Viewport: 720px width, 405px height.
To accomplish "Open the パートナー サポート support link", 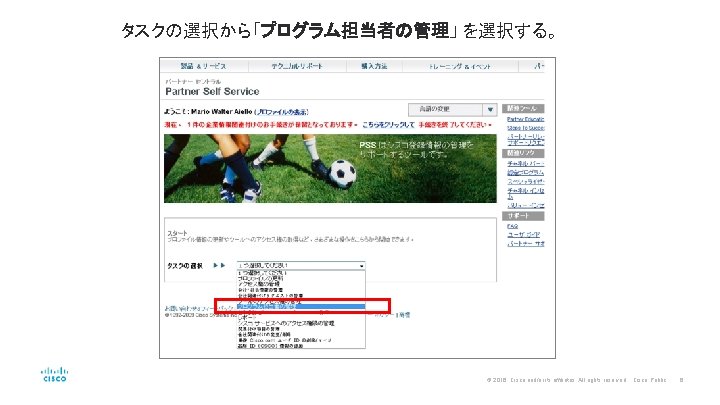I will [x=526, y=243].
